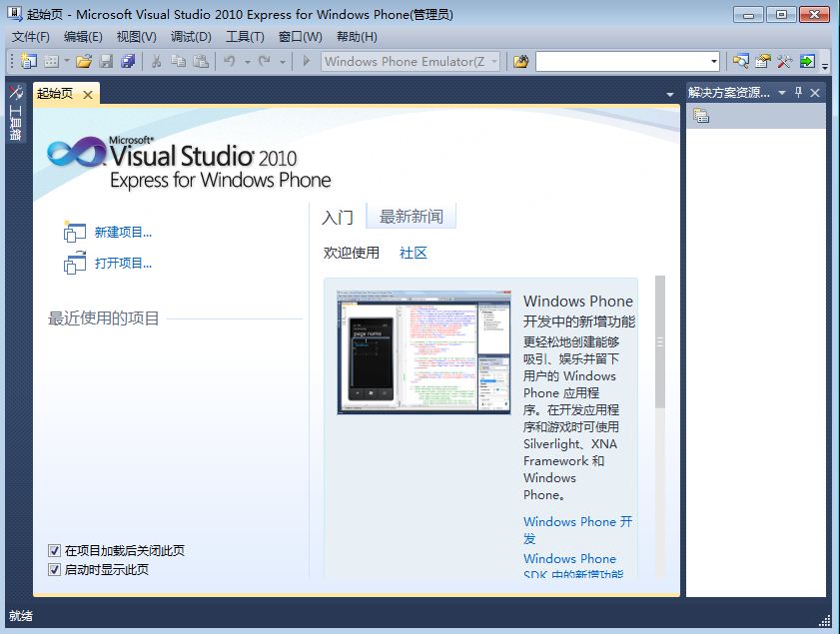Open the 帮助(H) menu
840x634 pixels.
tap(357, 36)
